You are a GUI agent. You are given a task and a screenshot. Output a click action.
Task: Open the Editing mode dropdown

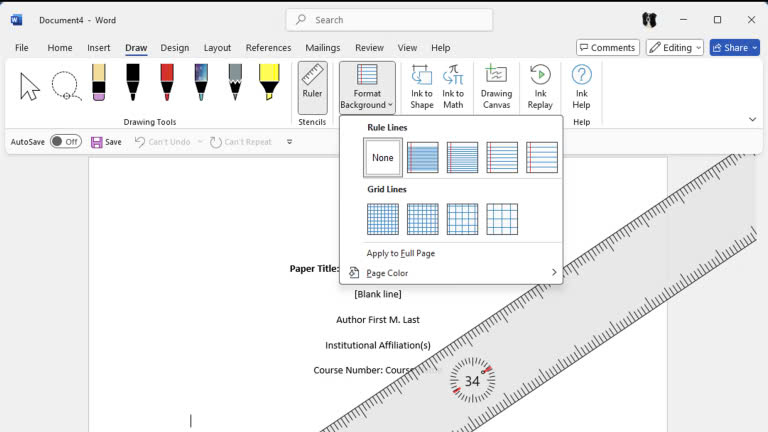(675, 48)
